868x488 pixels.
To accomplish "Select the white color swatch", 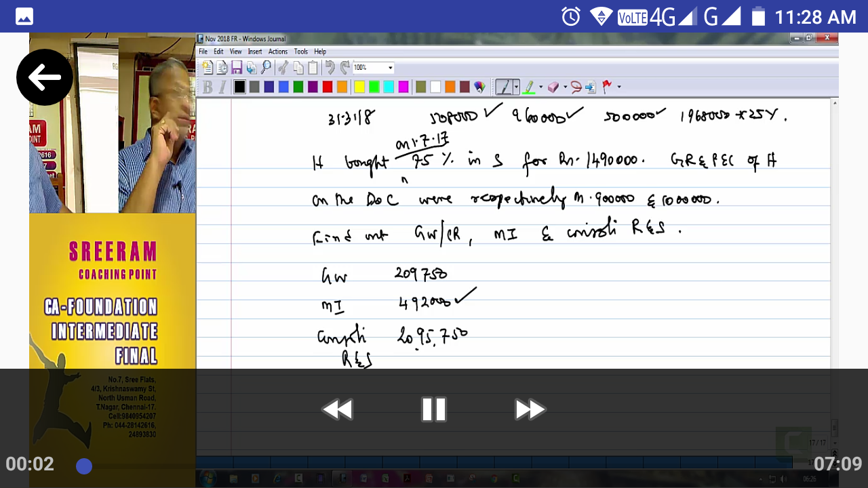I will (x=435, y=87).
